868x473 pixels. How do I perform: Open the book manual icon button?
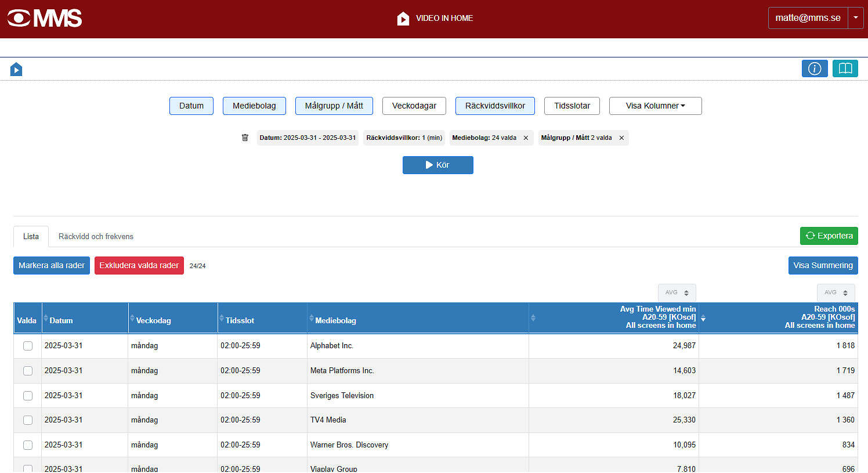845,68
